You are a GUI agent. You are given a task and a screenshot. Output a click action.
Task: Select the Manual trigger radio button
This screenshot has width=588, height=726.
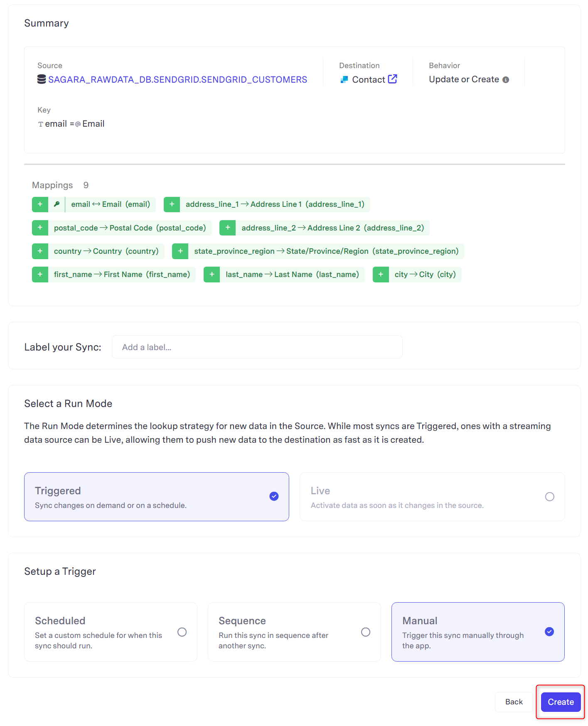(549, 632)
